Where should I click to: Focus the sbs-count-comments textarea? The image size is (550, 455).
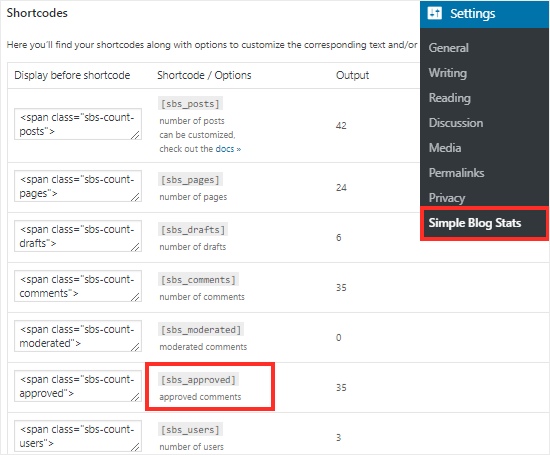click(x=78, y=286)
